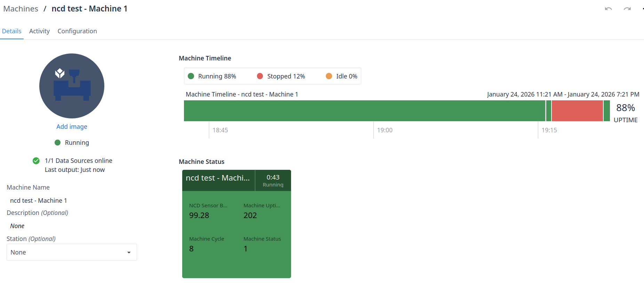Edit the Machine Name field
The height and width of the screenshot is (283, 644).
pyautogui.click(x=39, y=201)
